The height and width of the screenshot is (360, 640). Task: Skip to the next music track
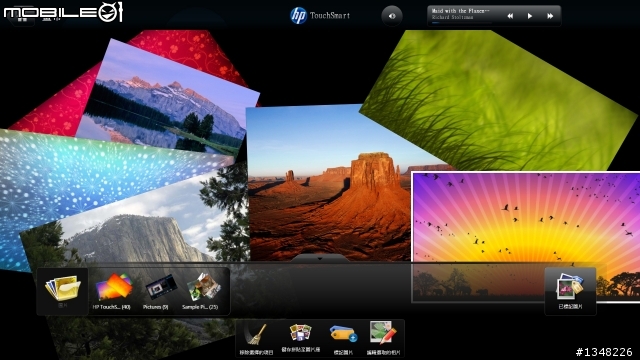pyautogui.click(x=550, y=16)
